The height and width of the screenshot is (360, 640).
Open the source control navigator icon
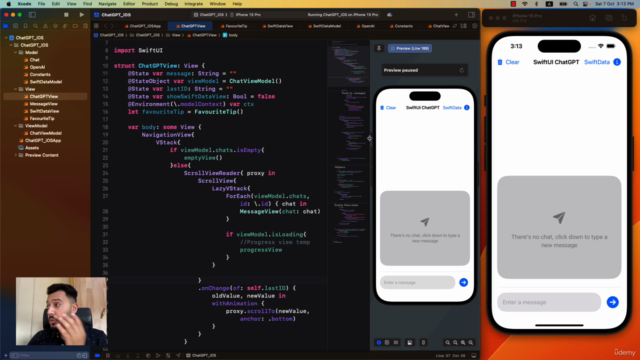point(16,26)
